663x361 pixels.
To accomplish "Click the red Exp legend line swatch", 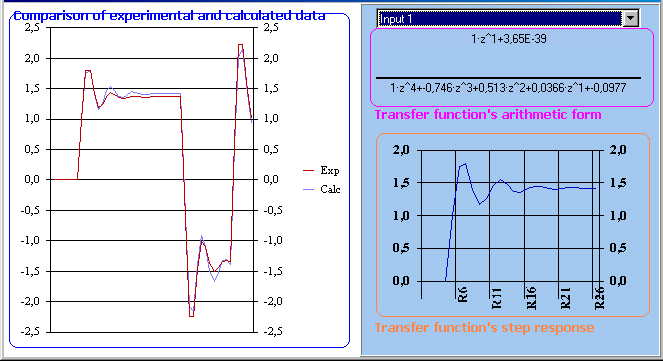I will pos(309,171).
